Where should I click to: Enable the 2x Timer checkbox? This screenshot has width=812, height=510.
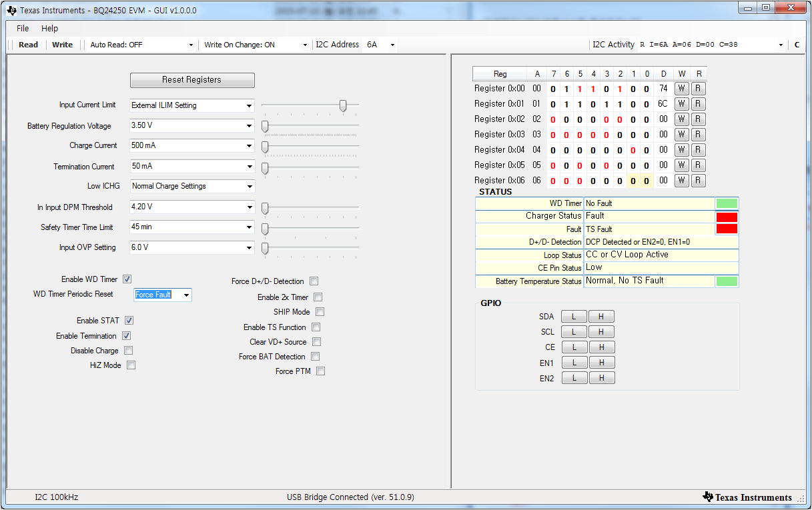318,297
